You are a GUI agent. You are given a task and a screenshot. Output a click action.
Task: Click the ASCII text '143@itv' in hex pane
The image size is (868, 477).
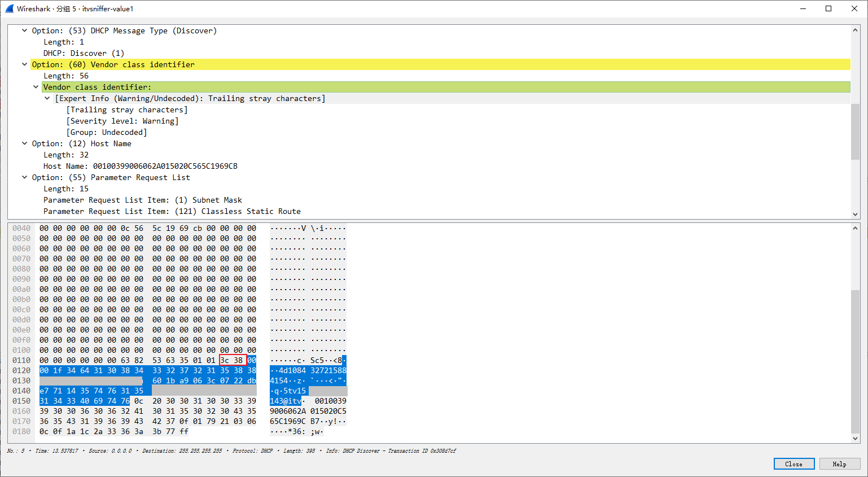click(286, 401)
